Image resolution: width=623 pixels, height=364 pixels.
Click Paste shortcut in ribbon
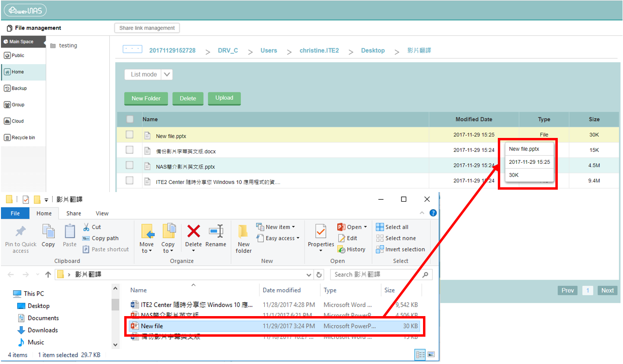[106, 249]
